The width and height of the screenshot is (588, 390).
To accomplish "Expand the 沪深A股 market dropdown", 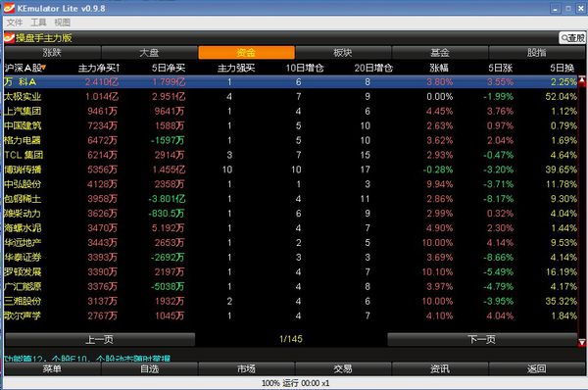I will pyautogui.click(x=25, y=68).
